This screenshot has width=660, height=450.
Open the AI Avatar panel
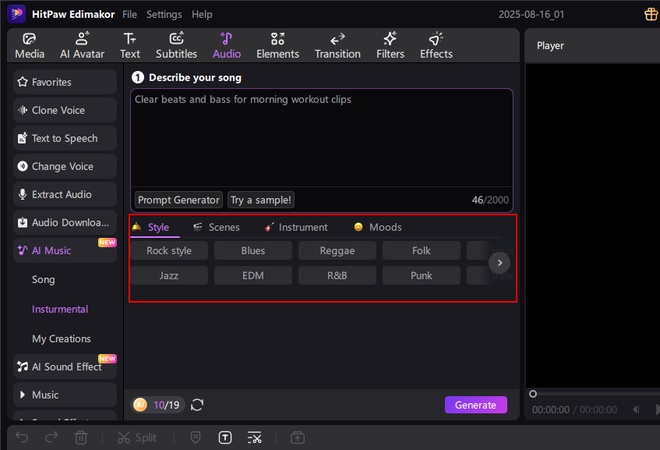[x=82, y=45]
